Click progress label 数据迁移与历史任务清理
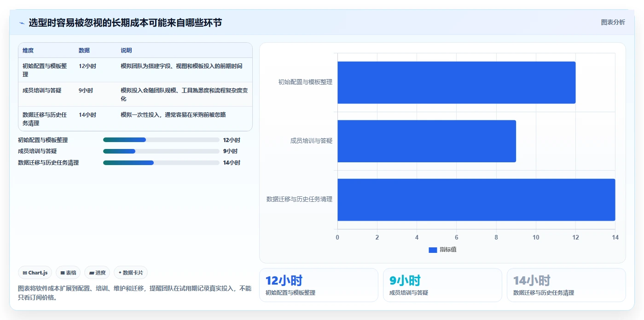 [x=48, y=163]
